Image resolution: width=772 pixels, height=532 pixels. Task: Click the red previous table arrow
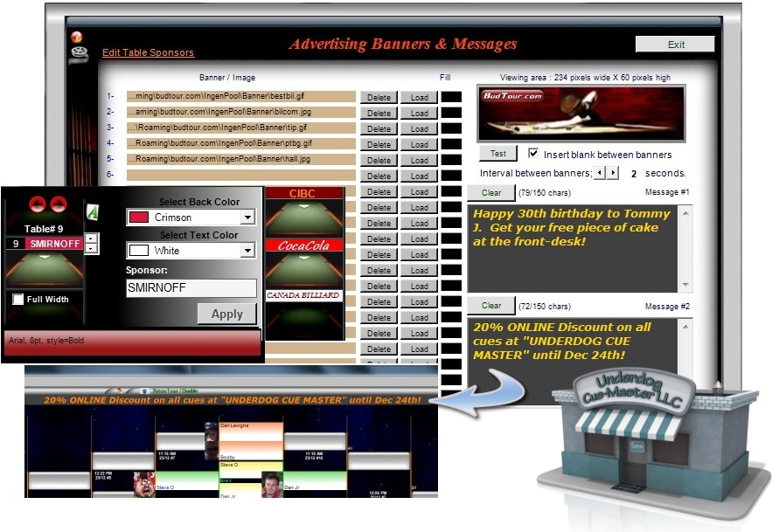pyautogui.click(x=38, y=204)
